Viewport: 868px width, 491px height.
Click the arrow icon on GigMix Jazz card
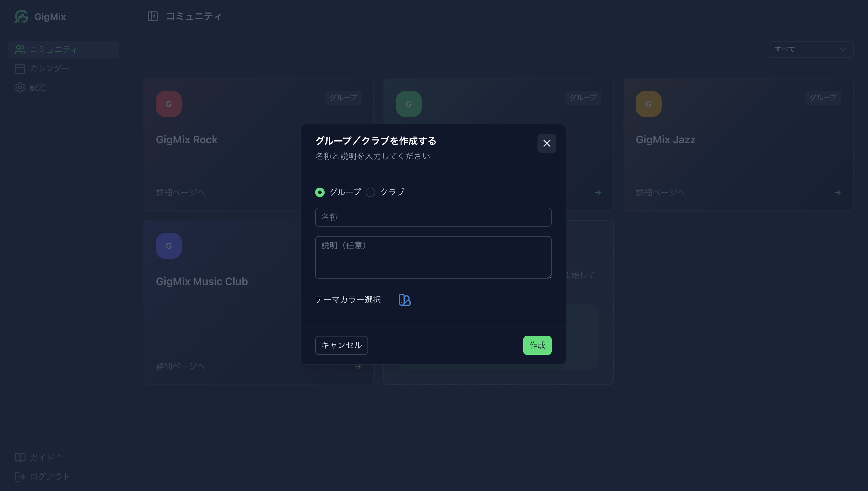coord(838,193)
